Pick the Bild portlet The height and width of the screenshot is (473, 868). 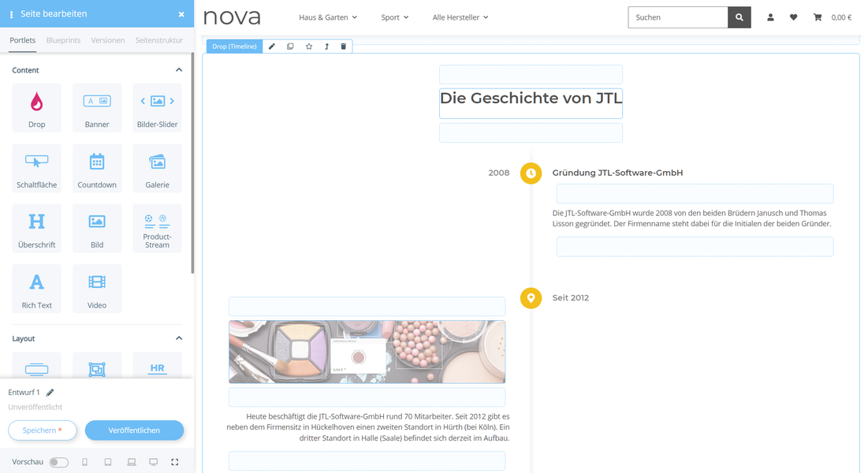(x=97, y=228)
